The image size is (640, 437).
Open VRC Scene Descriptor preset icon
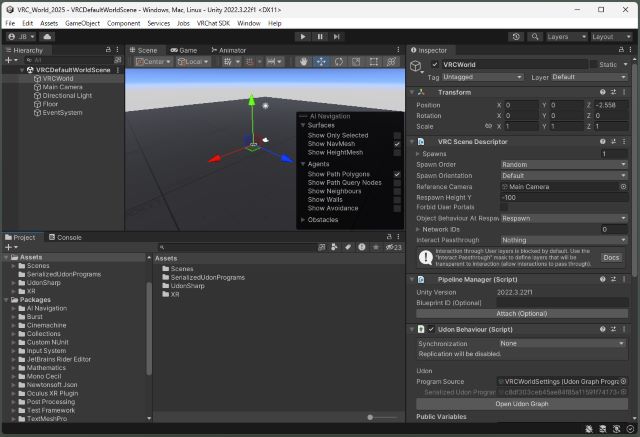click(x=613, y=141)
